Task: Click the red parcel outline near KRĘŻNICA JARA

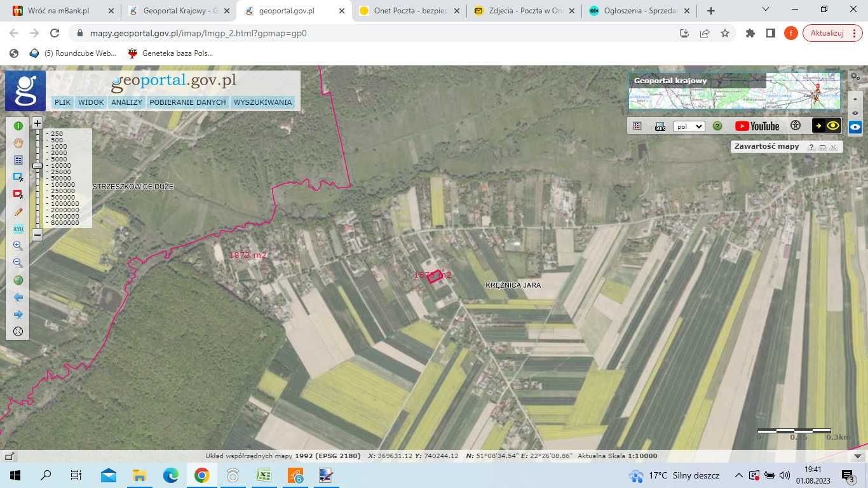Action: [435, 277]
